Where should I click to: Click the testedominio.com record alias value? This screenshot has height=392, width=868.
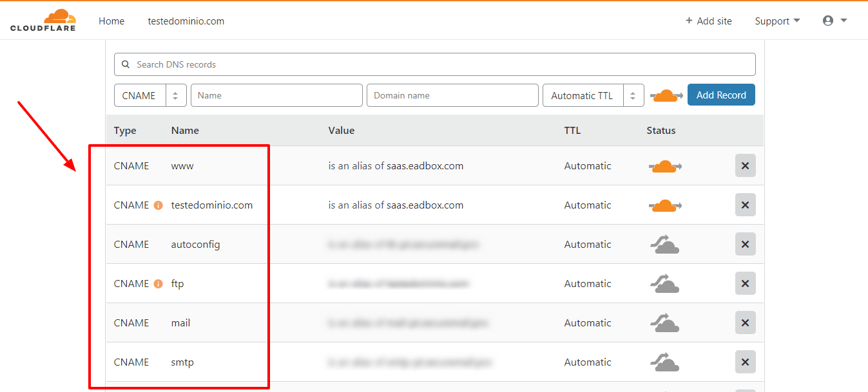click(396, 205)
